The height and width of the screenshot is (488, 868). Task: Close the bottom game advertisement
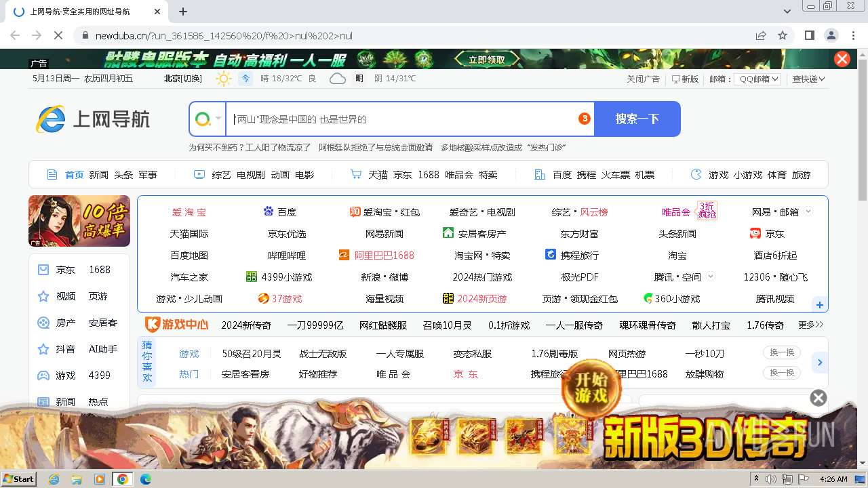click(x=818, y=398)
